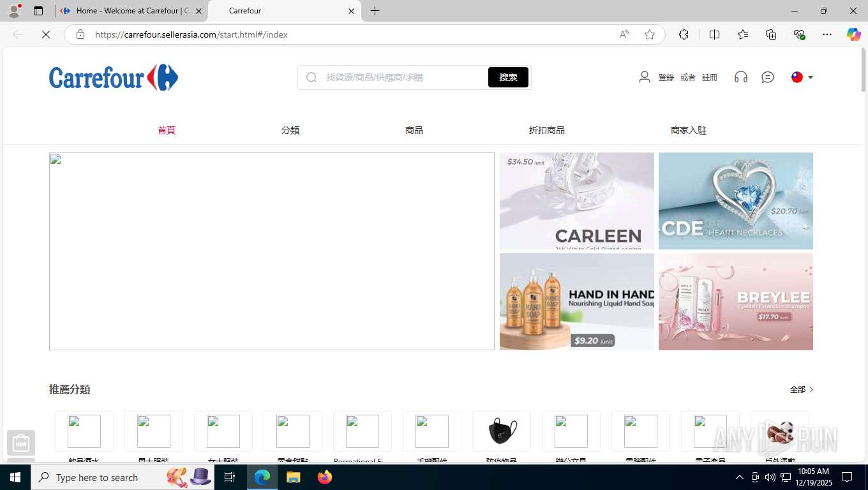Click the Taiwan flag language icon
Screen dimensions: 868x490
pyautogui.click(x=797, y=77)
